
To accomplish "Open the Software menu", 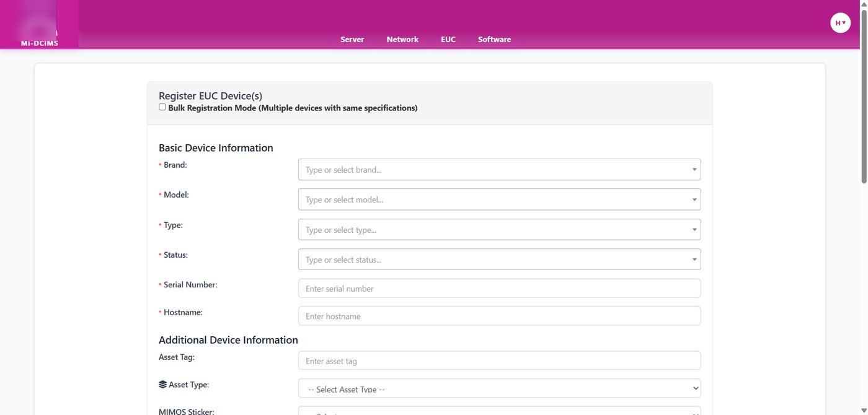I will (494, 39).
